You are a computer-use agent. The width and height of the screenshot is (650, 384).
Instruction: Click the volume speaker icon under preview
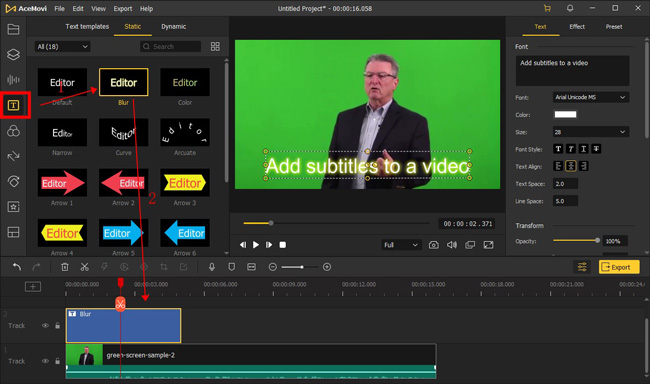pyautogui.click(x=452, y=245)
